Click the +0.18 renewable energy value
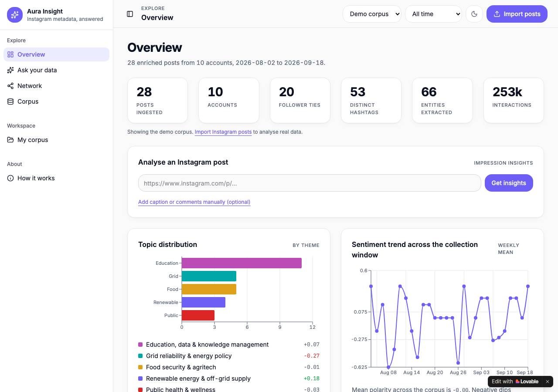This screenshot has width=558, height=392. point(312,378)
